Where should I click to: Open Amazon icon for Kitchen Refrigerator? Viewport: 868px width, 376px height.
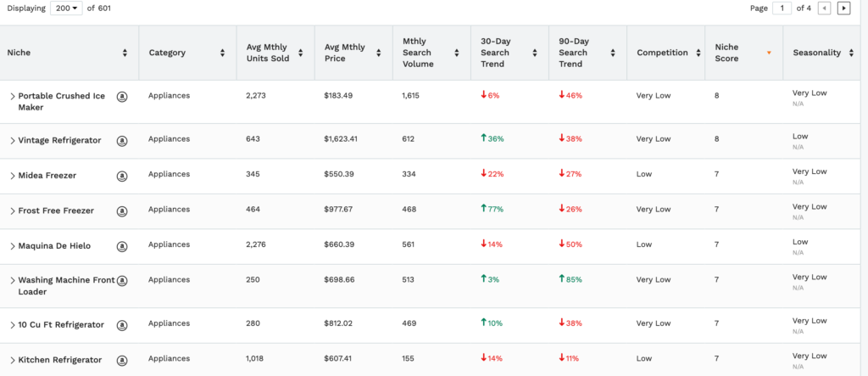pos(122,360)
